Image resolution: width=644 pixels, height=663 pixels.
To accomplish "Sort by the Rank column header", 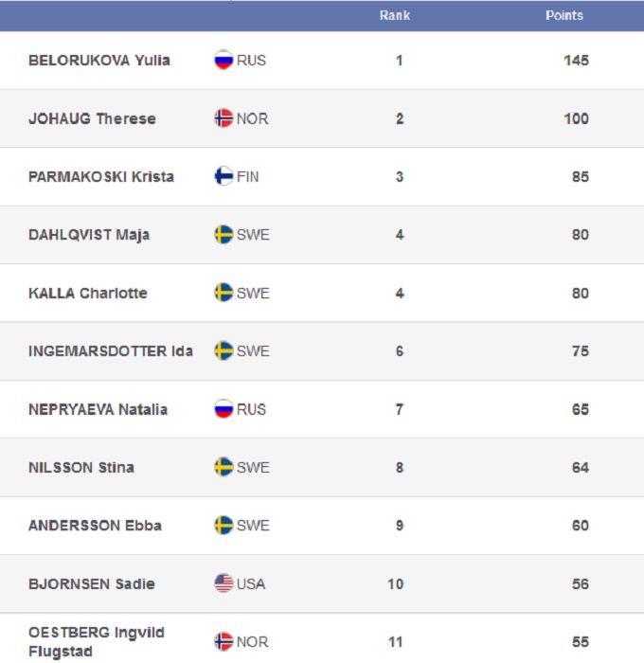I will [x=395, y=15].
